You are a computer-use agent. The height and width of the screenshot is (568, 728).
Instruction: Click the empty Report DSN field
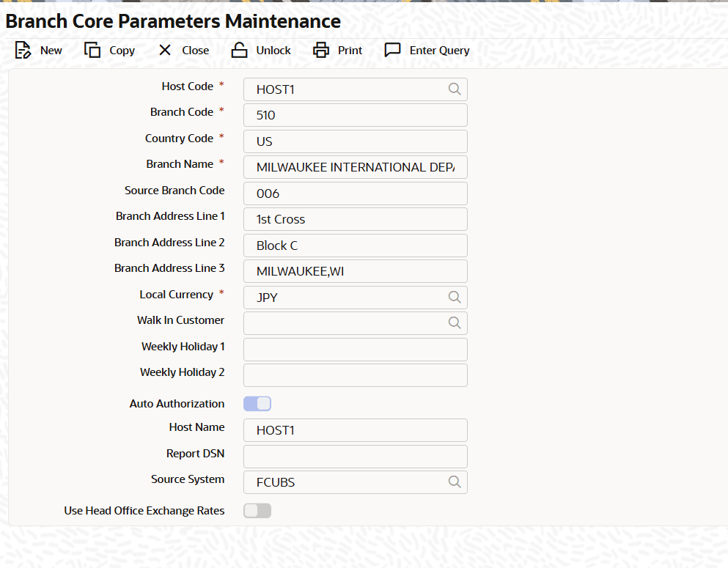pyautogui.click(x=355, y=457)
